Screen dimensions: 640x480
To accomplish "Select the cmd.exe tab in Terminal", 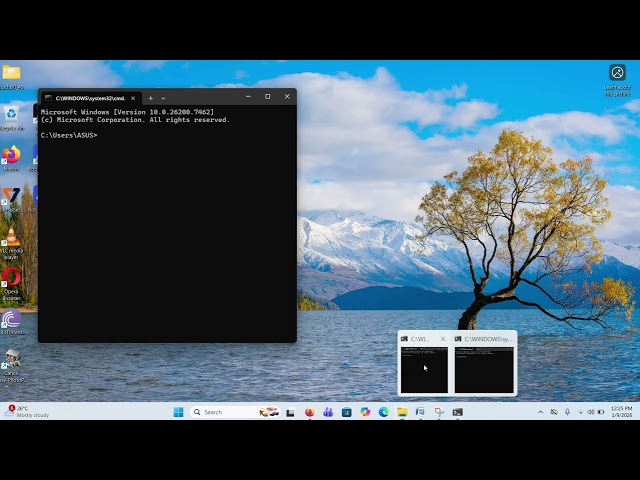I will 91,98.
